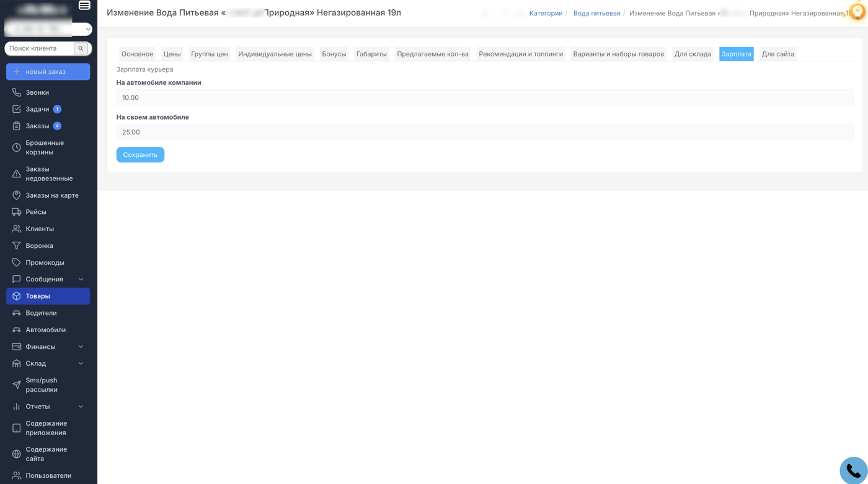This screenshot has height=484, width=868.
Task: Expand the Склад submenu chevron
Action: [x=81, y=364]
